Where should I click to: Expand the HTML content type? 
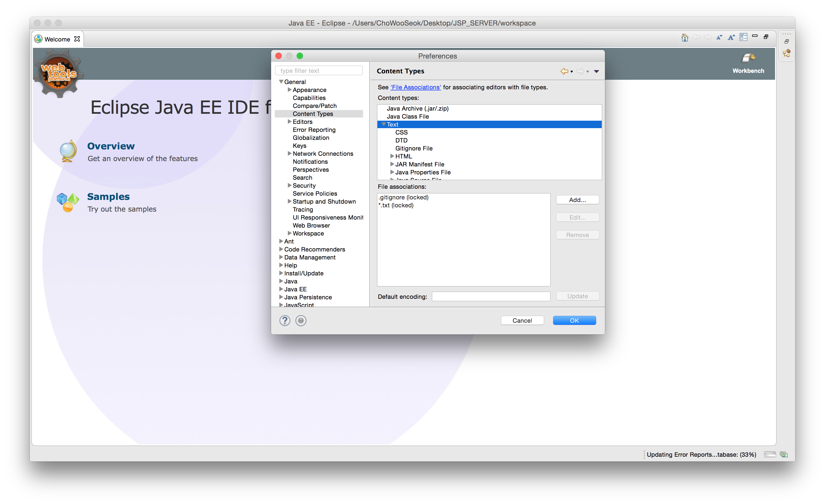392,156
